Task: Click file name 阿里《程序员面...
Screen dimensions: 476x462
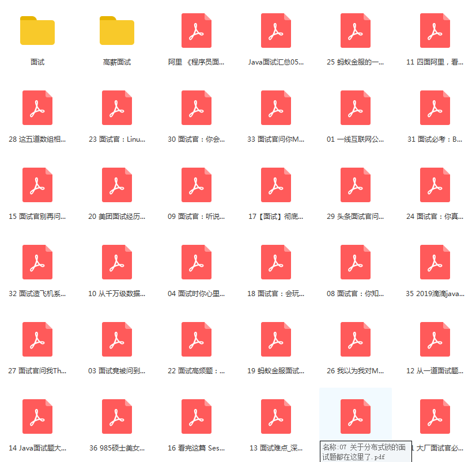Action: coord(197,62)
